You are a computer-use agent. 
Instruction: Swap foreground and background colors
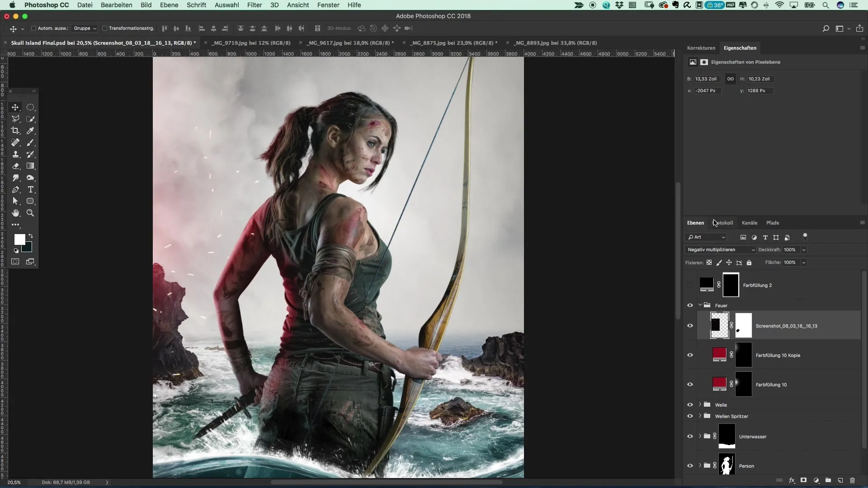pos(31,236)
